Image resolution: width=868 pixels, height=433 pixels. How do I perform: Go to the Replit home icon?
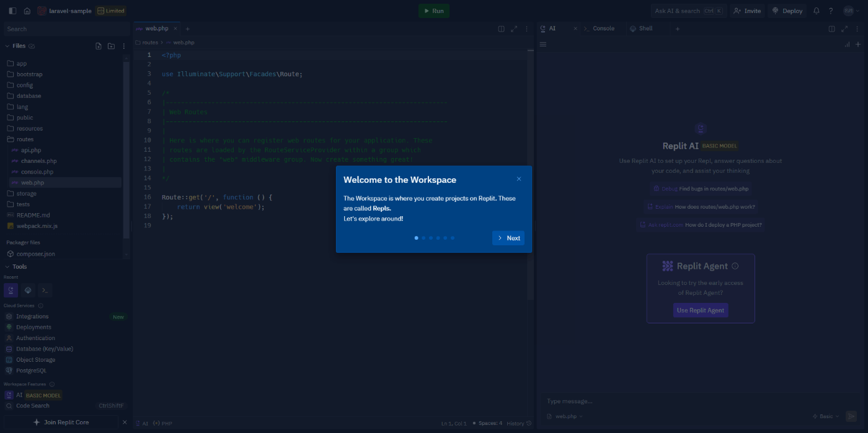pos(27,11)
